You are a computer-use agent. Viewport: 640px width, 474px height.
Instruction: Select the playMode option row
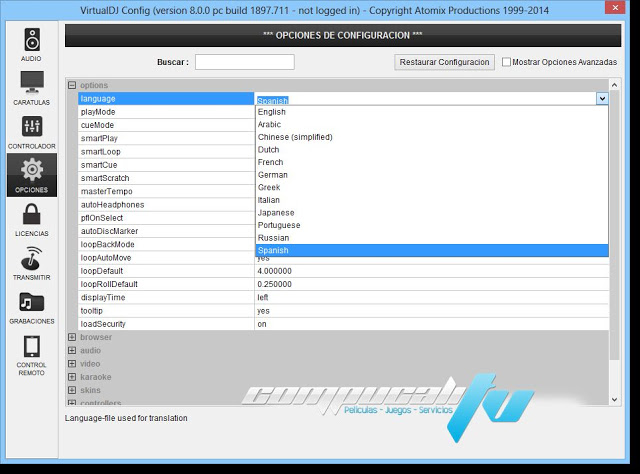(x=166, y=112)
